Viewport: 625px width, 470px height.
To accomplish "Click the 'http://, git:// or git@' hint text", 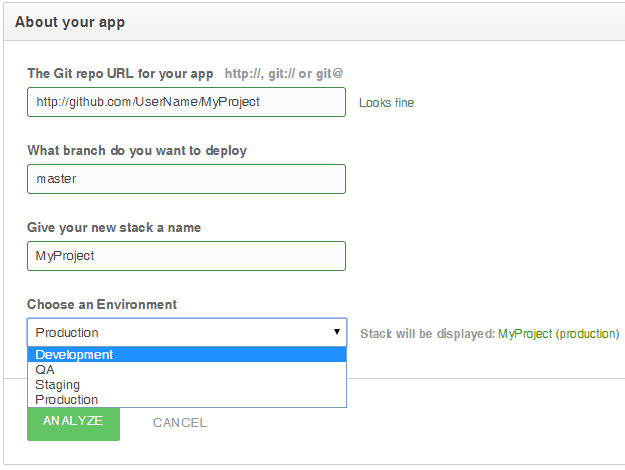I will (x=284, y=74).
